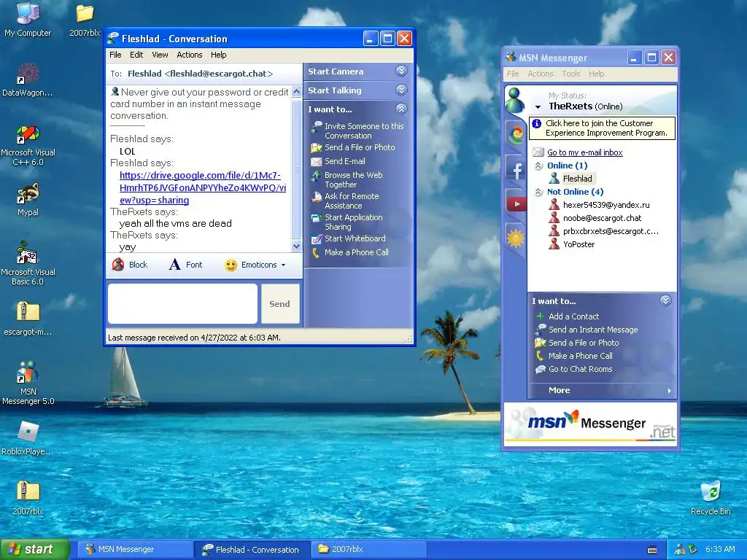
Task: Open the sun weather tab in MSN Messenger
Action: pos(516,238)
